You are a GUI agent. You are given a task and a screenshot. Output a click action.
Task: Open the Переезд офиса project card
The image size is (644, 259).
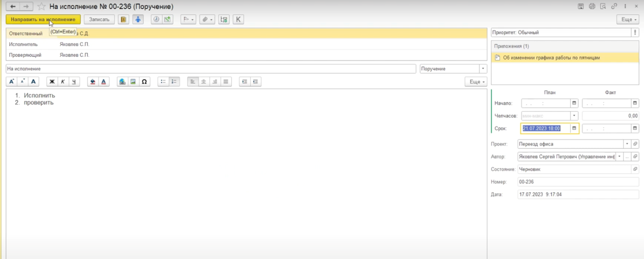tap(635, 144)
